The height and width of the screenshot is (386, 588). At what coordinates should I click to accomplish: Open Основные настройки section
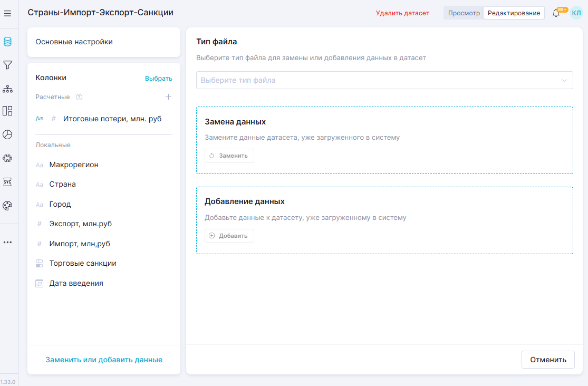104,42
